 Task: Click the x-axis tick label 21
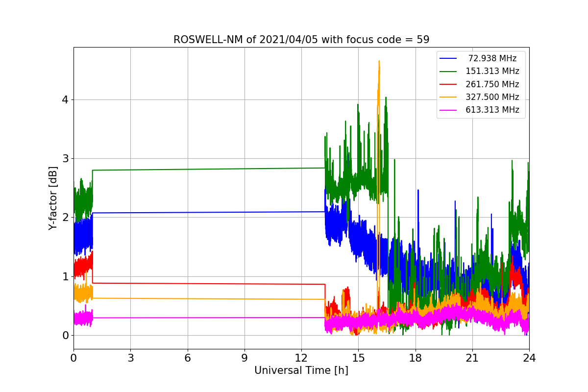pyautogui.click(x=472, y=358)
